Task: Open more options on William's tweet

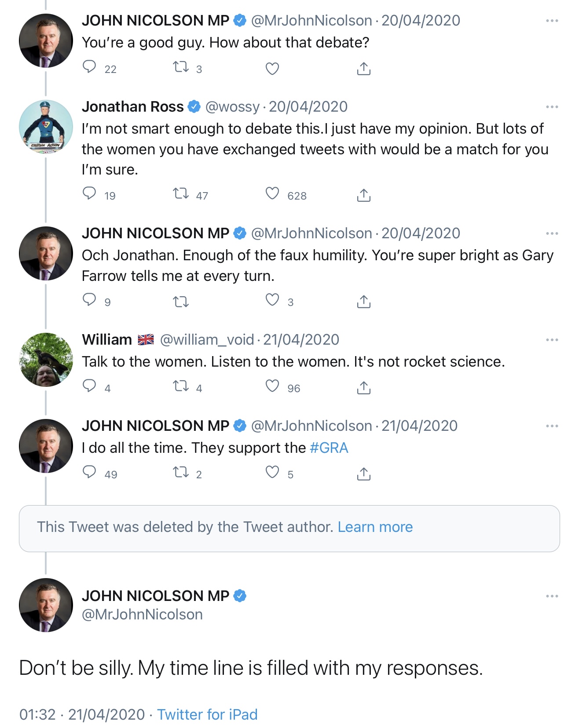Action: pyautogui.click(x=552, y=340)
